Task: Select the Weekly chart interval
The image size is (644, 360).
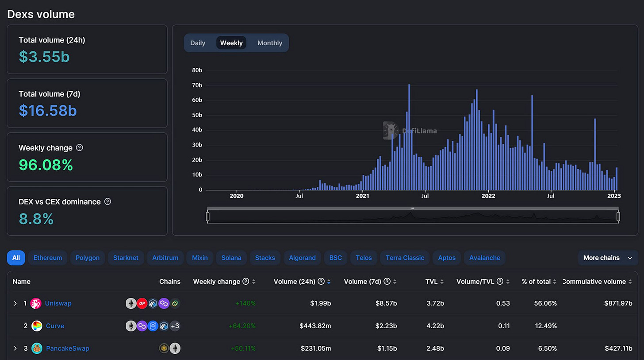Action: click(x=231, y=43)
